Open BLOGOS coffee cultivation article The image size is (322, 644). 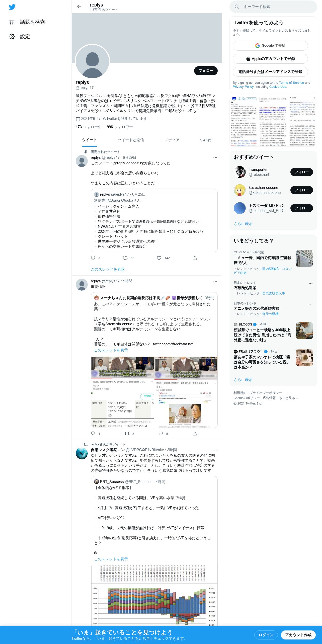point(273,333)
